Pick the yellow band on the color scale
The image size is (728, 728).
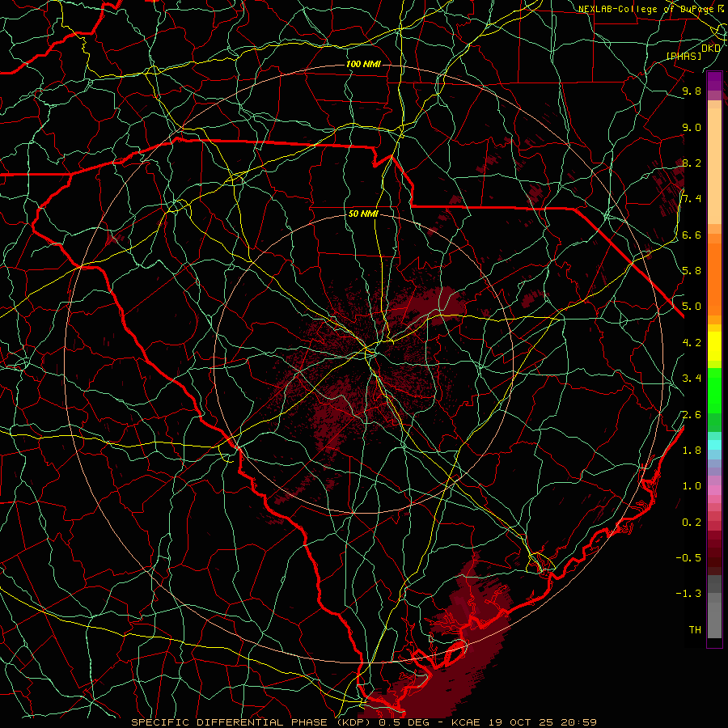click(714, 346)
